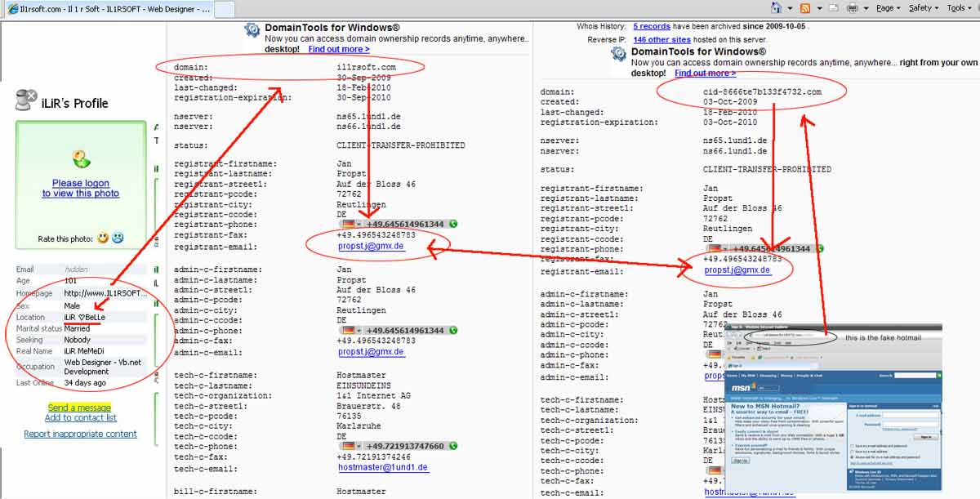Click the domain value 'illrsoft.com'

pyautogui.click(x=367, y=67)
